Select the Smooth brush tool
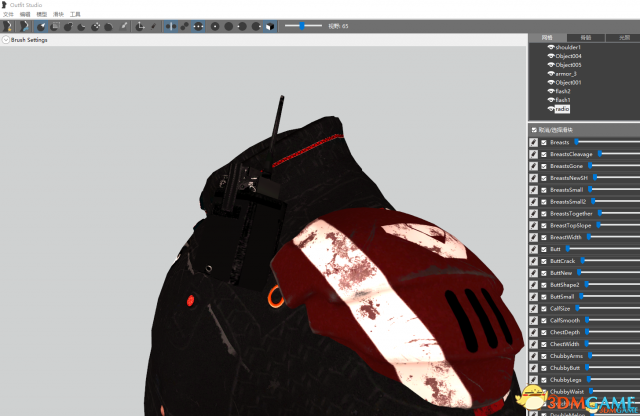Screen dimensions: 640x416 pyautogui.click(x=109, y=27)
